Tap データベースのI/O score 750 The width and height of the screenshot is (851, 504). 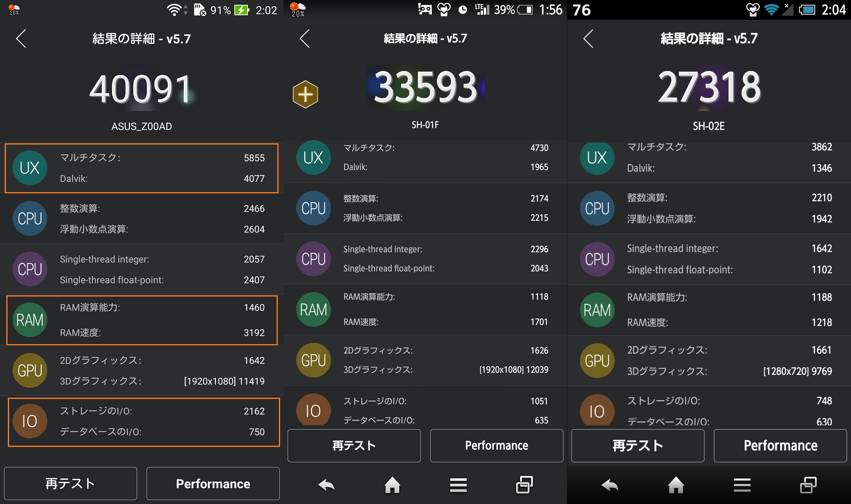257,432
